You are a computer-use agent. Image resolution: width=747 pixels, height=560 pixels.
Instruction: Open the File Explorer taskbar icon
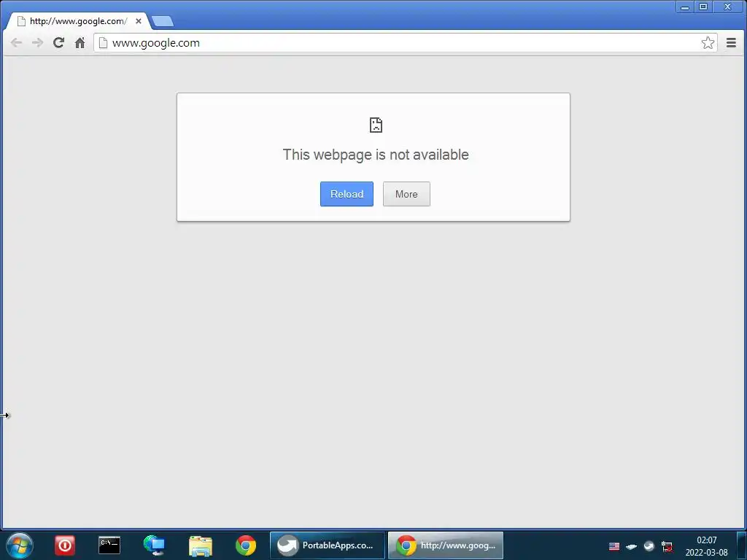coord(201,545)
